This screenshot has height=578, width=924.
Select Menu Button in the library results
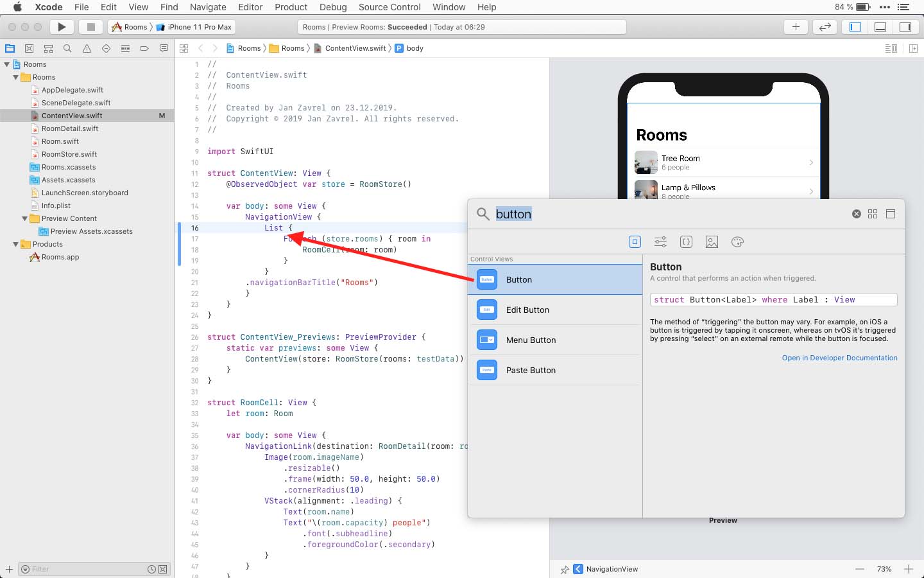click(531, 340)
